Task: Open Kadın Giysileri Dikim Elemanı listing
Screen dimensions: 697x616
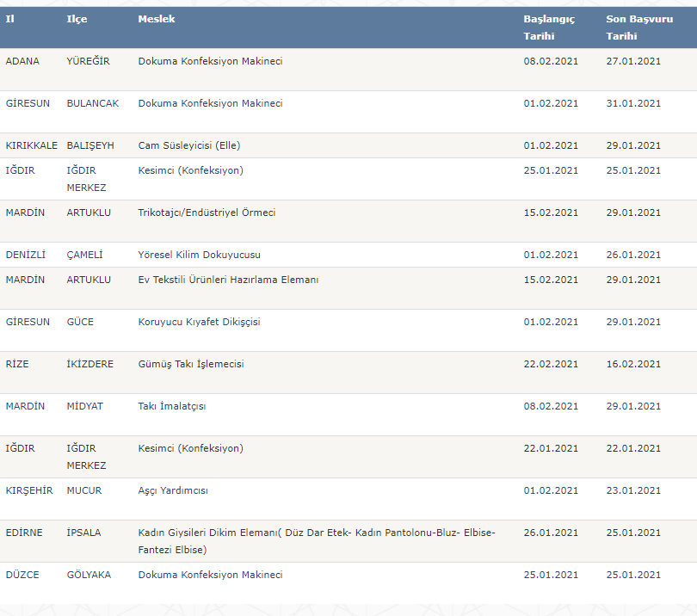Action: click(317, 541)
